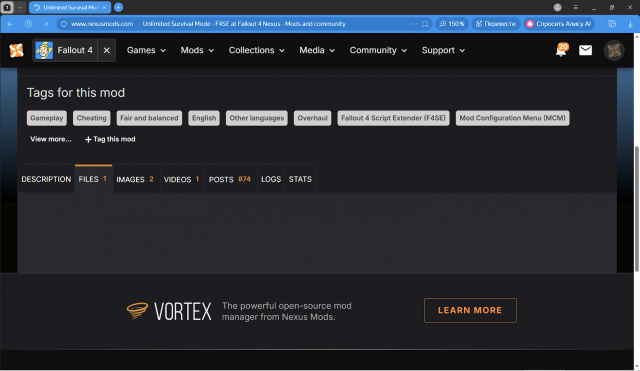Click the Cheating tag

click(x=91, y=118)
